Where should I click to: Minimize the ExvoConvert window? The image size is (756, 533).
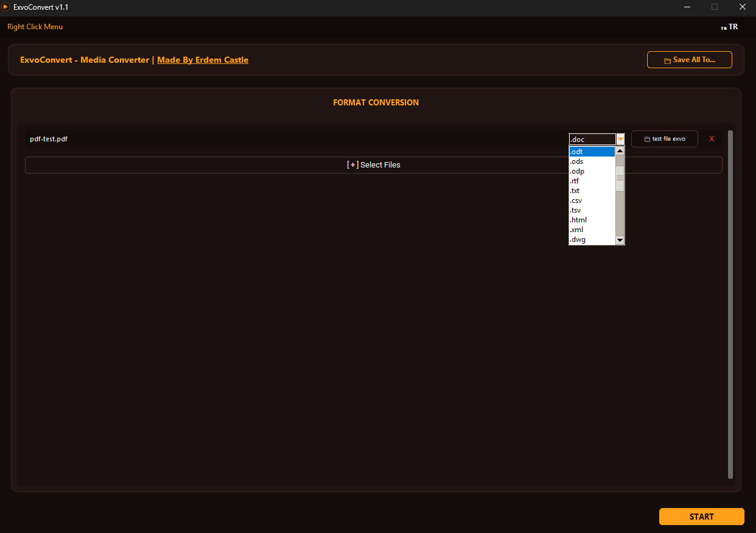click(x=687, y=7)
